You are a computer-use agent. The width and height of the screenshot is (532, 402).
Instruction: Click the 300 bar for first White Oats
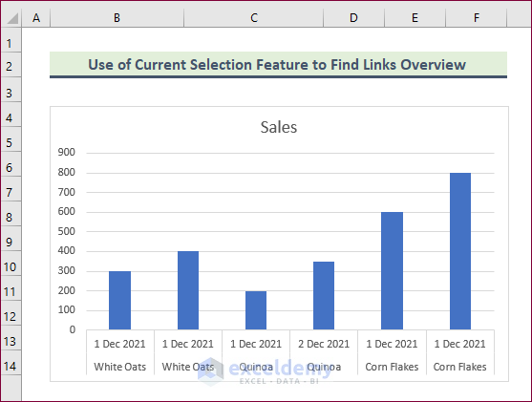coord(119,300)
